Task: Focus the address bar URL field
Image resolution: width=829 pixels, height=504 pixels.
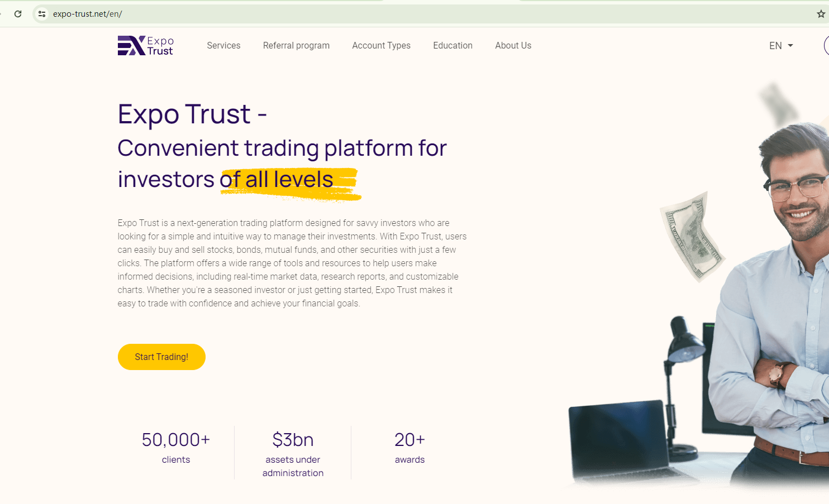Action: (335, 14)
